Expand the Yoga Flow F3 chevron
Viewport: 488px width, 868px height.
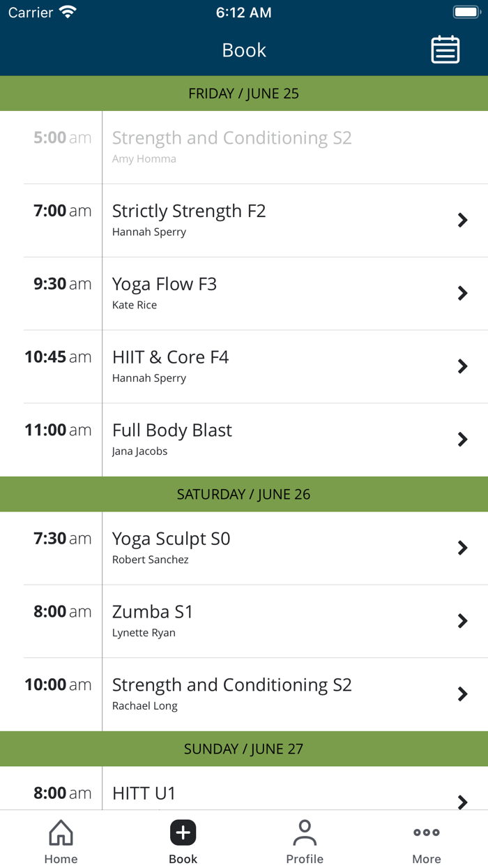click(x=462, y=293)
